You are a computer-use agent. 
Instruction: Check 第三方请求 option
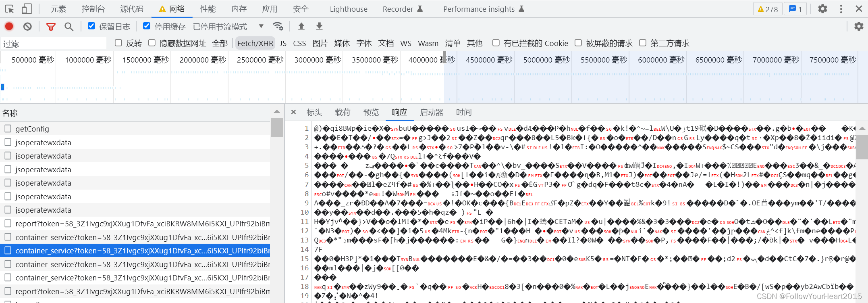[643, 43]
